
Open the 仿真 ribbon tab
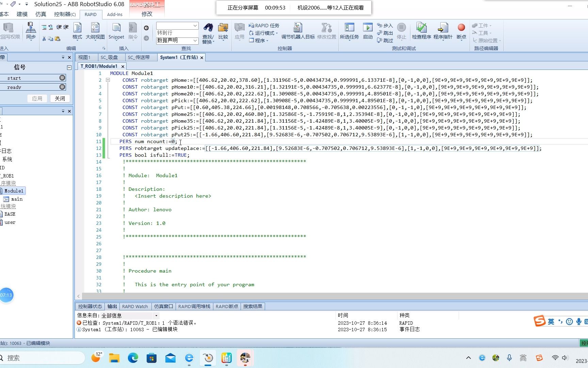(x=41, y=14)
